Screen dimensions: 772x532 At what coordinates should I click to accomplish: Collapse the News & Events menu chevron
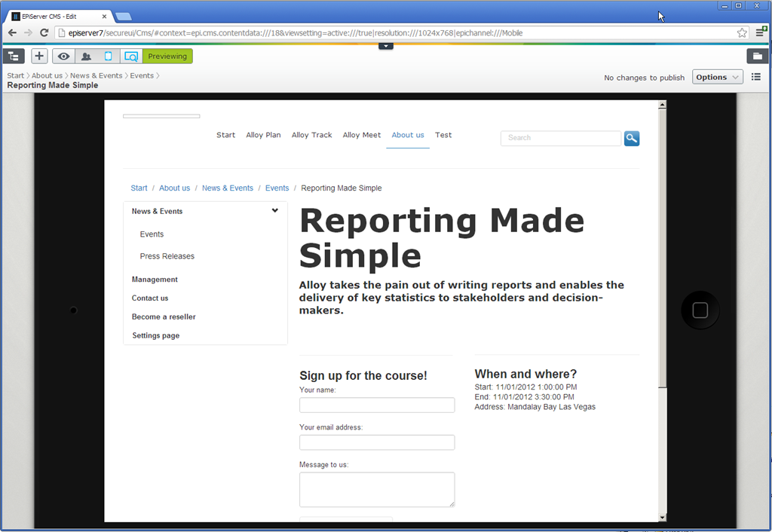[275, 211]
